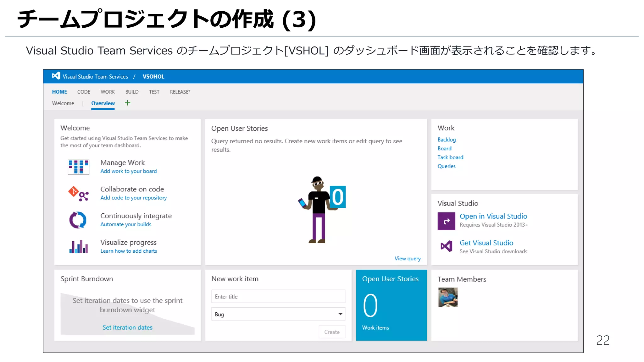Switch to the CODE hub
The width and height of the screenshot is (644, 362).
[x=84, y=92]
